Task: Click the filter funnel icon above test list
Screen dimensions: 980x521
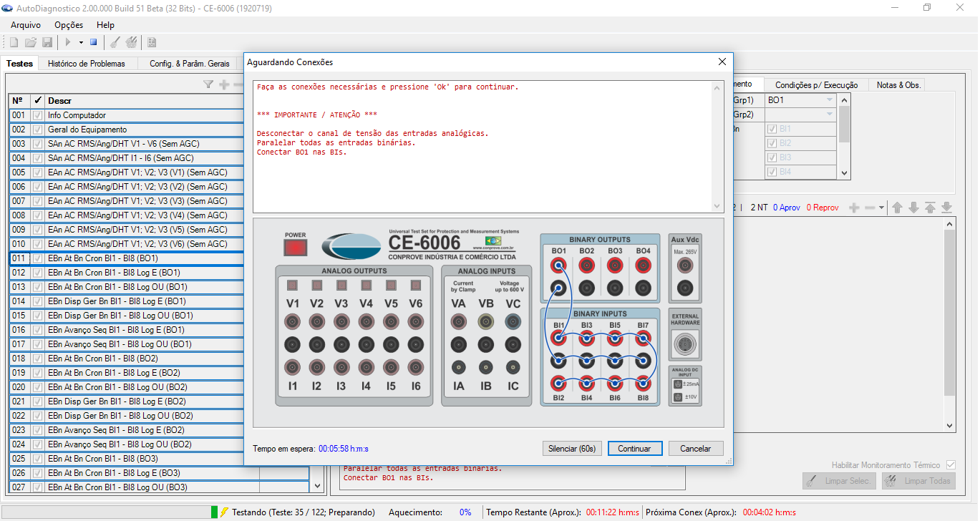Action: tap(208, 84)
